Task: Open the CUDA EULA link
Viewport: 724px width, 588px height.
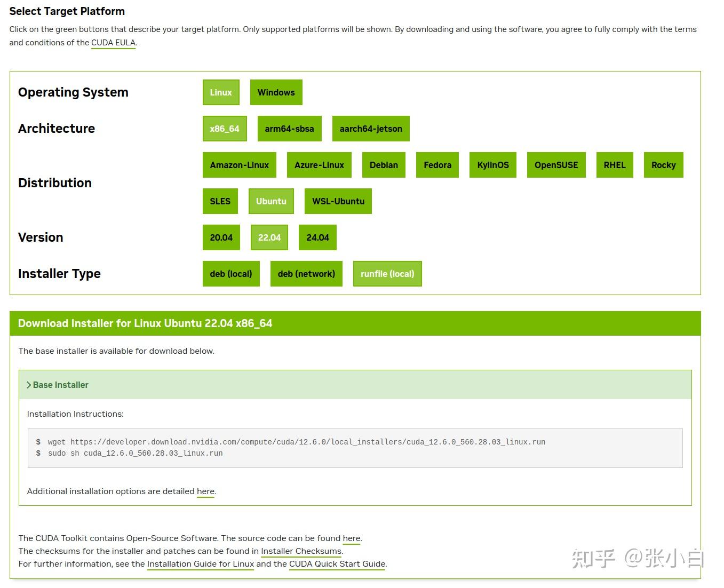Action: [x=114, y=43]
